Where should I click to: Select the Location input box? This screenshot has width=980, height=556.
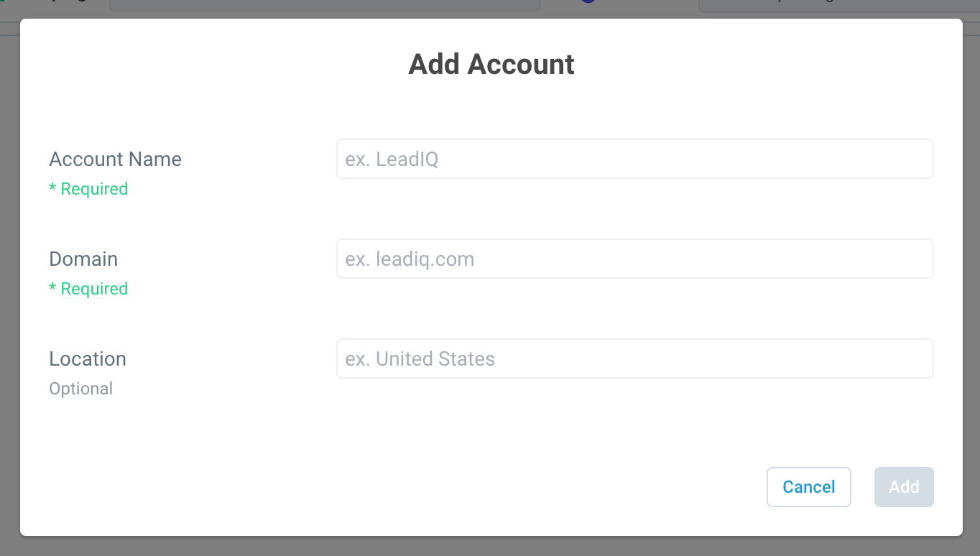pos(634,358)
